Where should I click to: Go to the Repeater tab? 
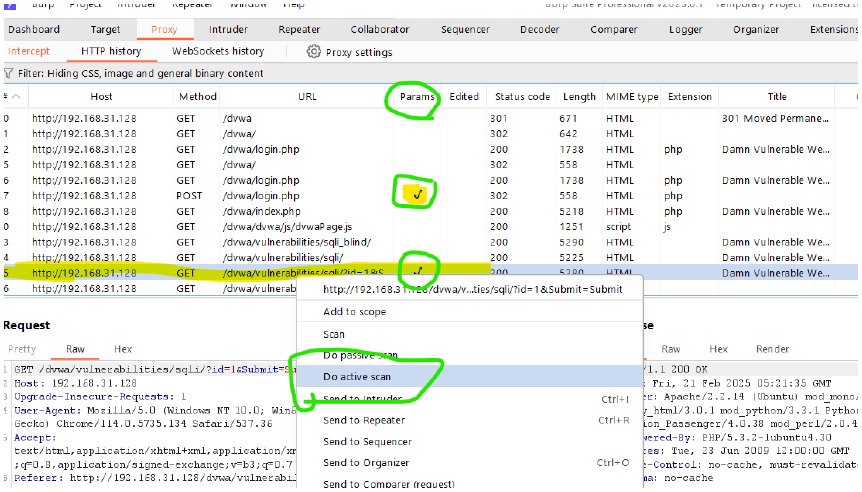point(299,29)
